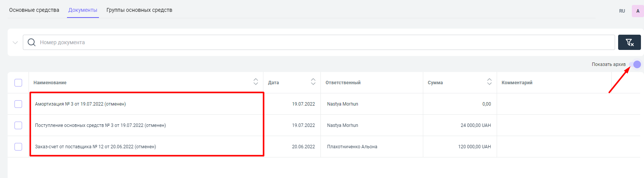
Task: Switch to the Основные средства tab
Action: point(34,10)
